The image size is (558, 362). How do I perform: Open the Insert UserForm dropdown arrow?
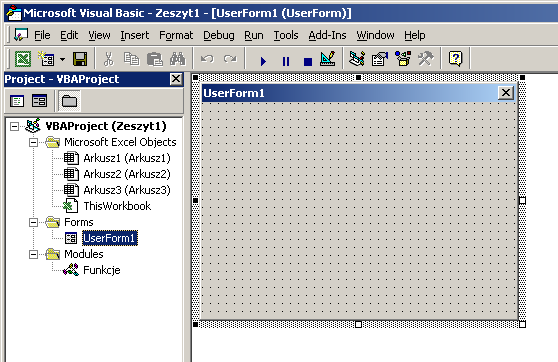click(x=62, y=59)
